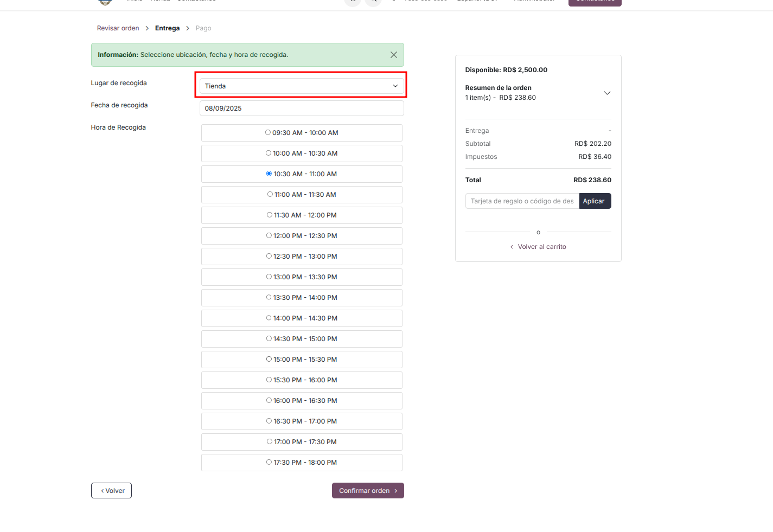This screenshot has height=532, width=773.
Task: Select the 15:00 PM - 15:30 PM slot
Action: tap(269, 360)
